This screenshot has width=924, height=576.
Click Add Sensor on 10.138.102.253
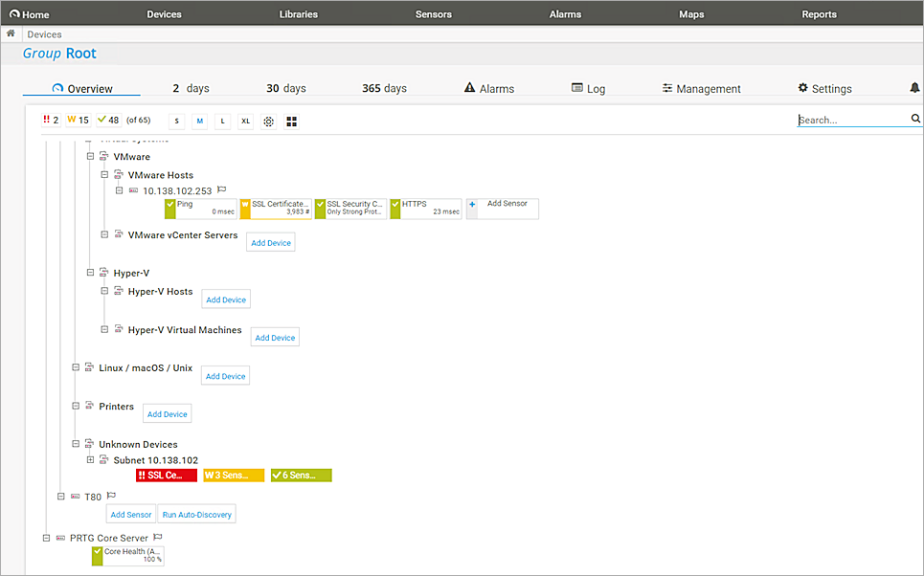[x=502, y=209]
